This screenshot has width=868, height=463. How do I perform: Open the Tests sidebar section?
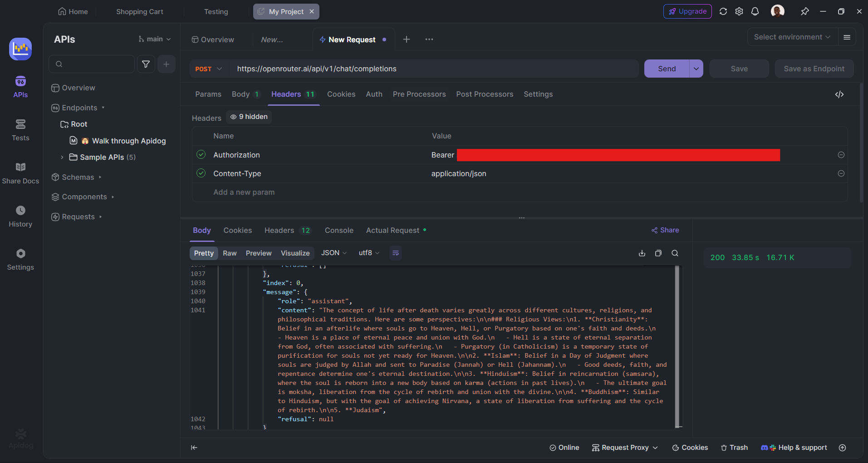tap(20, 130)
